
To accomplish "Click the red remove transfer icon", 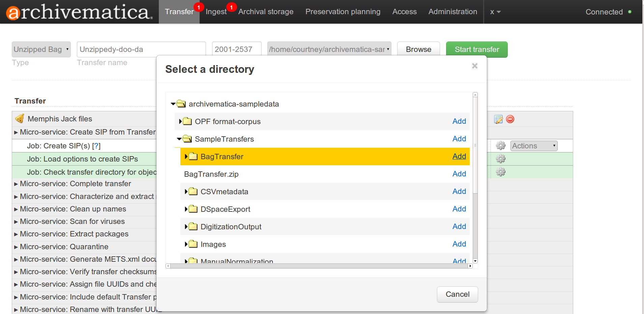I will tap(510, 119).
